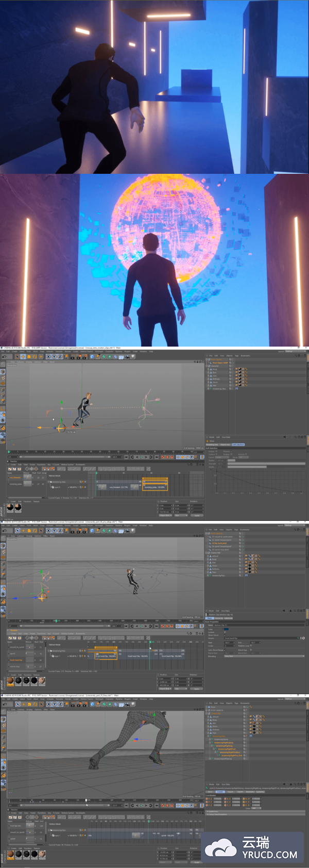The image size is (309, 868).
Task: Click Apply in flipping-character Coordinates panel
Action: [x=197, y=689]
